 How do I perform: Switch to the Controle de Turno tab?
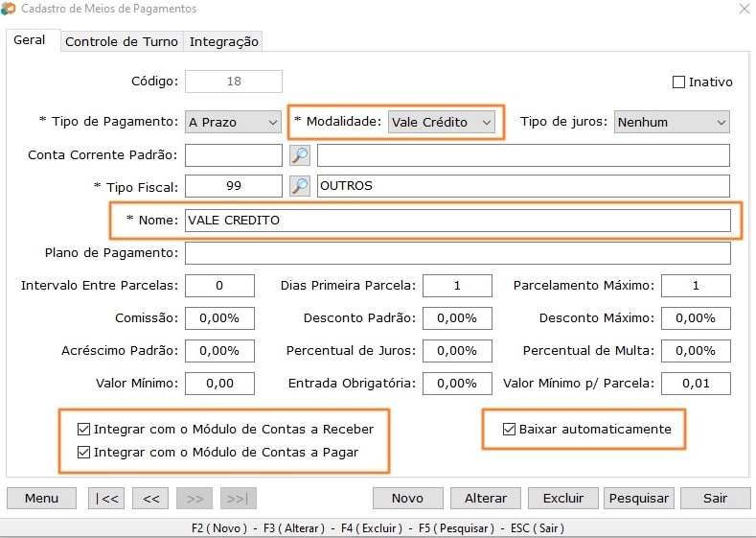click(x=122, y=41)
